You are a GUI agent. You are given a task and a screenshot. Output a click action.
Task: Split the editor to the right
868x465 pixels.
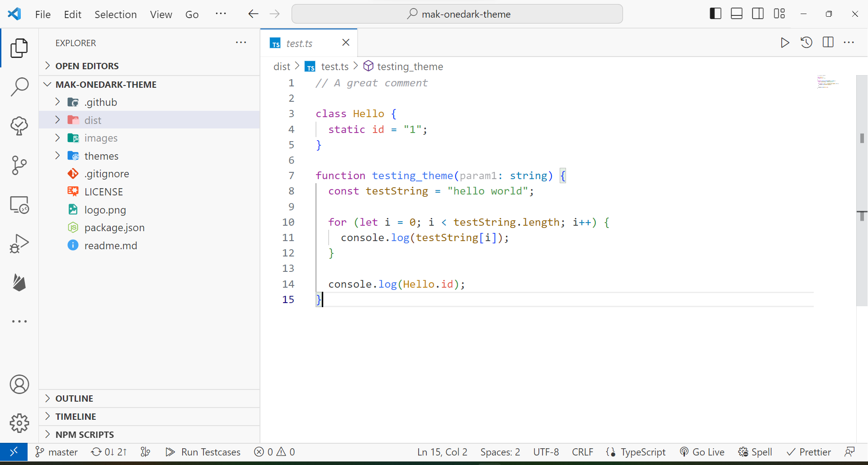pyautogui.click(x=828, y=43)
